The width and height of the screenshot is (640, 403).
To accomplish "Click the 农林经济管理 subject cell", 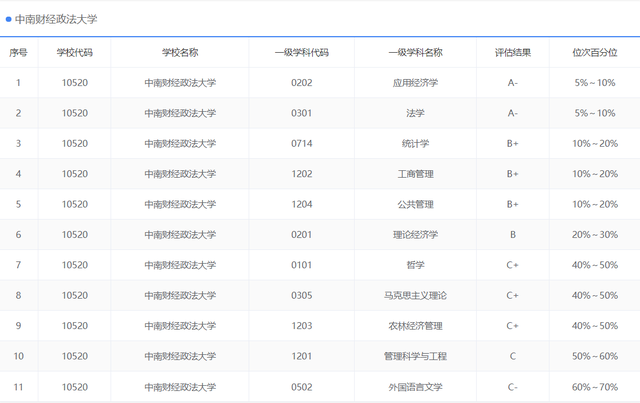I will 416,326.
